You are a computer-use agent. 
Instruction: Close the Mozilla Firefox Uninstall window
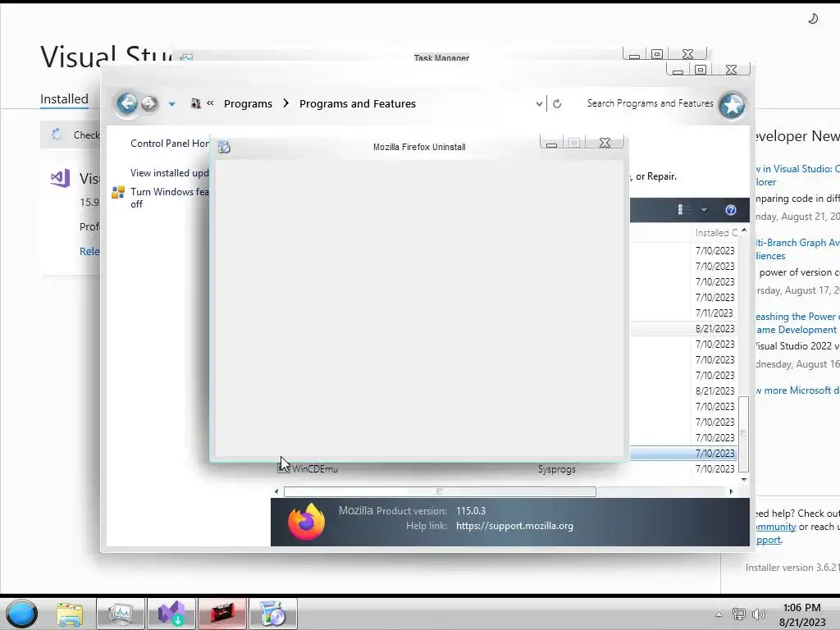(605, 143)
